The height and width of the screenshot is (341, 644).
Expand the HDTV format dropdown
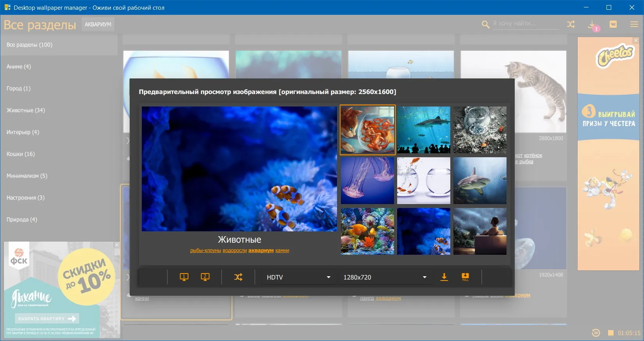click(x=298, y=277)
